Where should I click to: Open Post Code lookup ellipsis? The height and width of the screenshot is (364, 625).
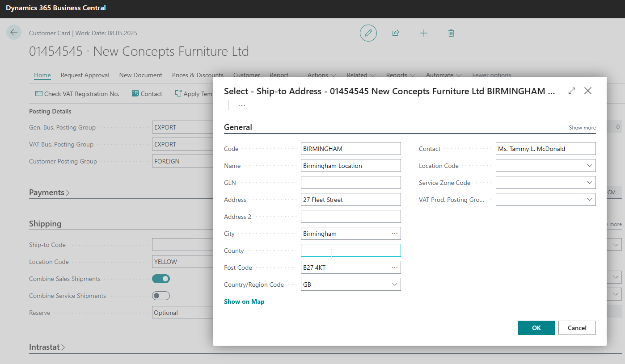click(395, 268)
